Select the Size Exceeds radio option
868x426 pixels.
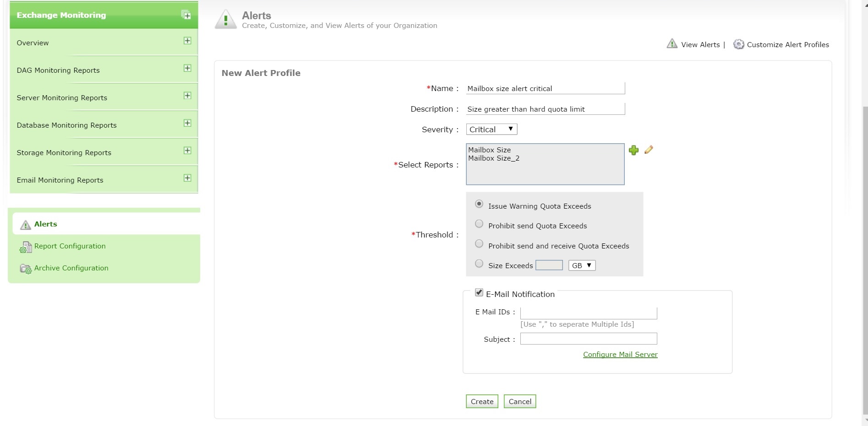pyautogui.click(x=479, y=264)
